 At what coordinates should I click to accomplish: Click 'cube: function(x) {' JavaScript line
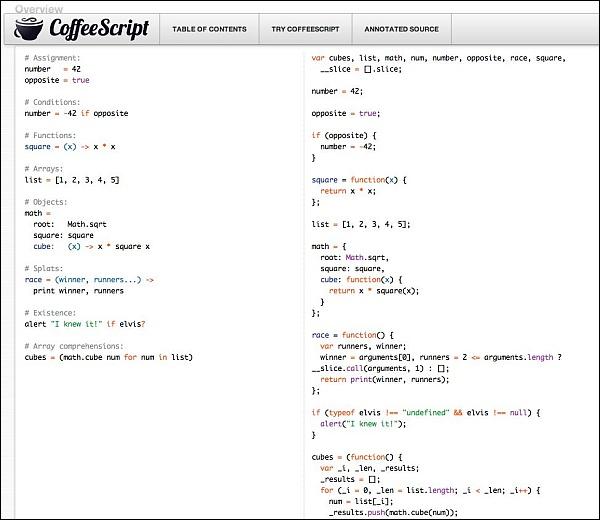tap(361, 280)
